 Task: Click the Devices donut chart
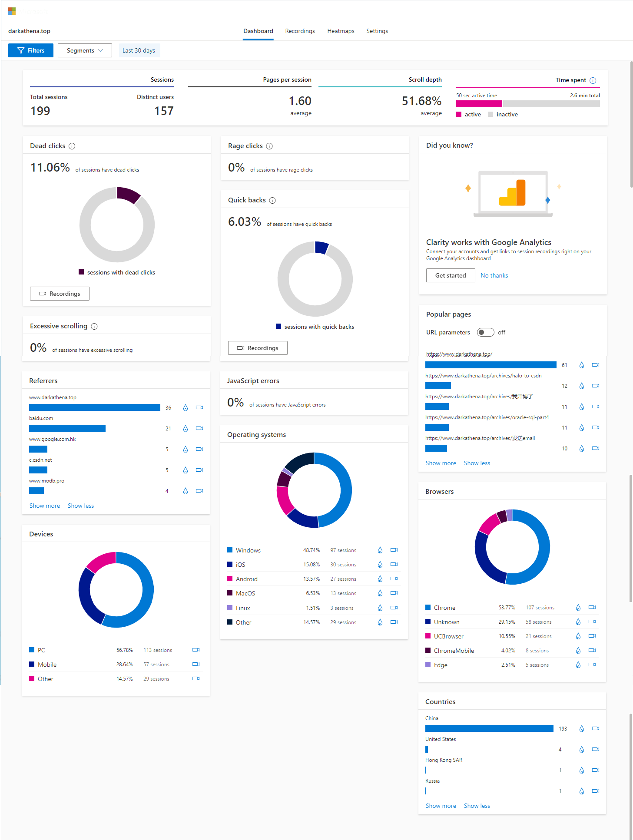pyautogui.click(x=116, y=590)
